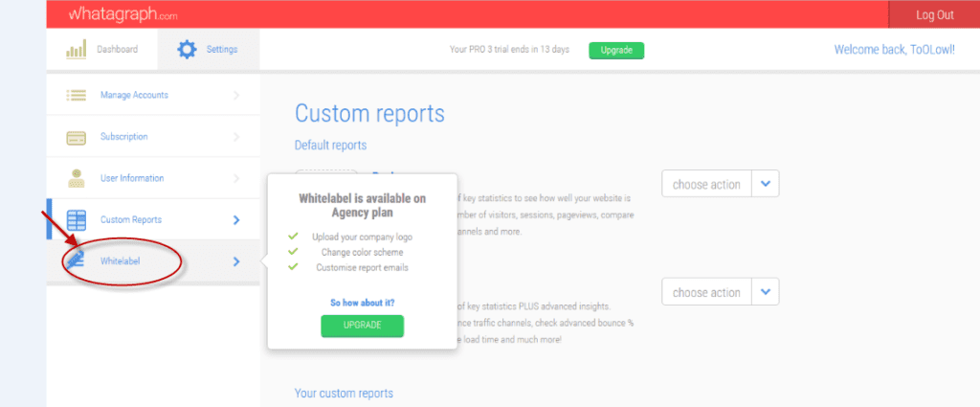The height and width of the screenshot is (407, 980).
Task: Click the Manage Accounts list icon
Action: [77, 95]
